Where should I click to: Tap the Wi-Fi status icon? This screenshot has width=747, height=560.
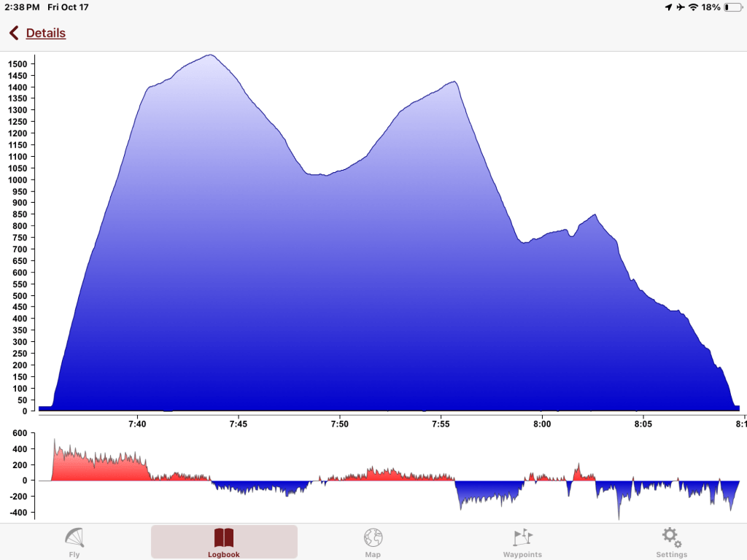[x=693, y=7]
